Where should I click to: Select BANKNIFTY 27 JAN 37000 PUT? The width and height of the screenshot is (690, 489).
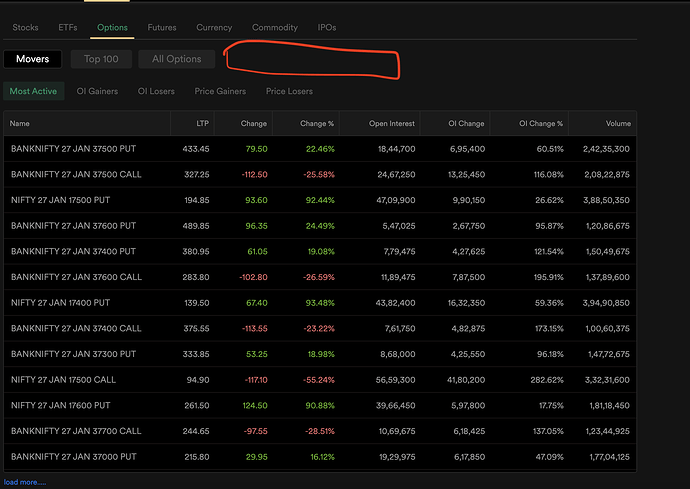pos(320,457)
